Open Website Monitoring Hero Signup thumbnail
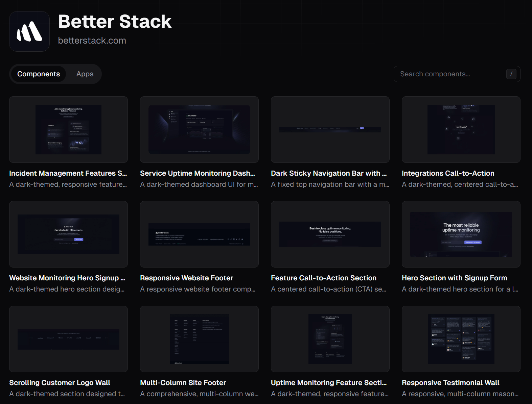 [x=68, y=234]
